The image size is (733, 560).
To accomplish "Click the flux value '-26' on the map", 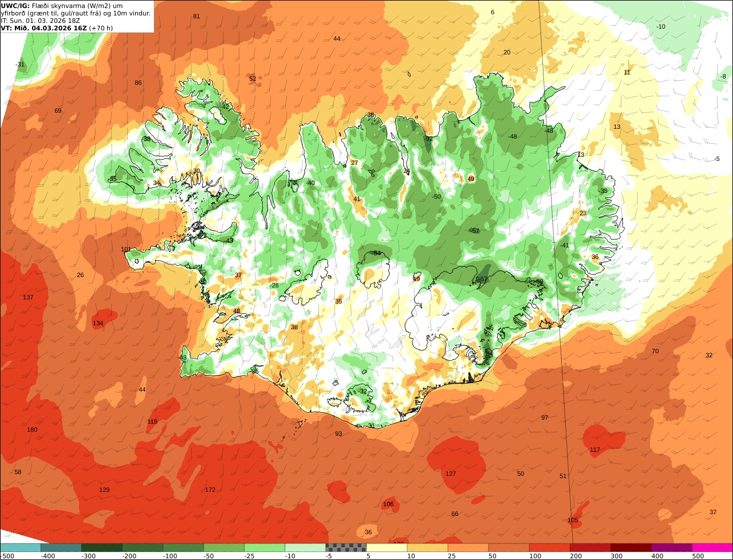I will [274, 285].
